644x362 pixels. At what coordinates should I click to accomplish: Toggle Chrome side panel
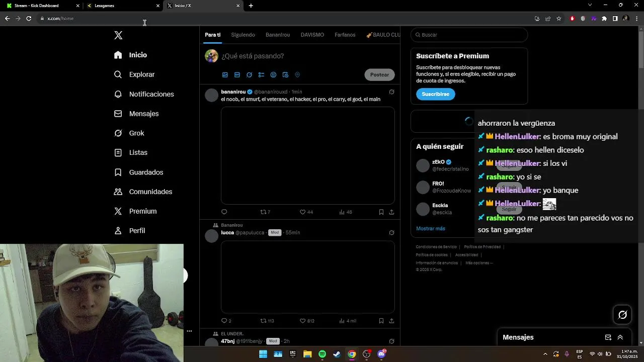coord(615,19)
